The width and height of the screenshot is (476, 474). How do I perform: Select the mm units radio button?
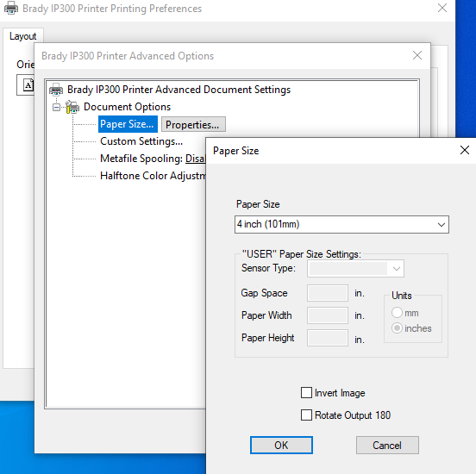[x=397, y=313]
